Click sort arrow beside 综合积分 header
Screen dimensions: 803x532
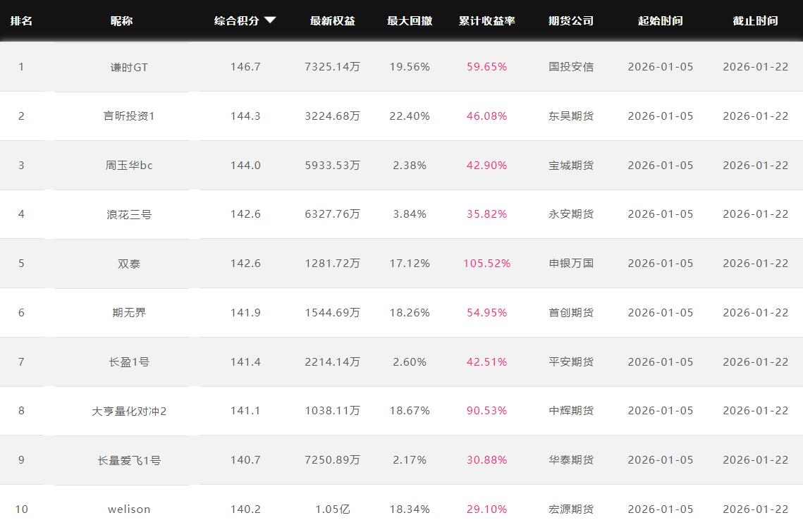tap(270, 21)
